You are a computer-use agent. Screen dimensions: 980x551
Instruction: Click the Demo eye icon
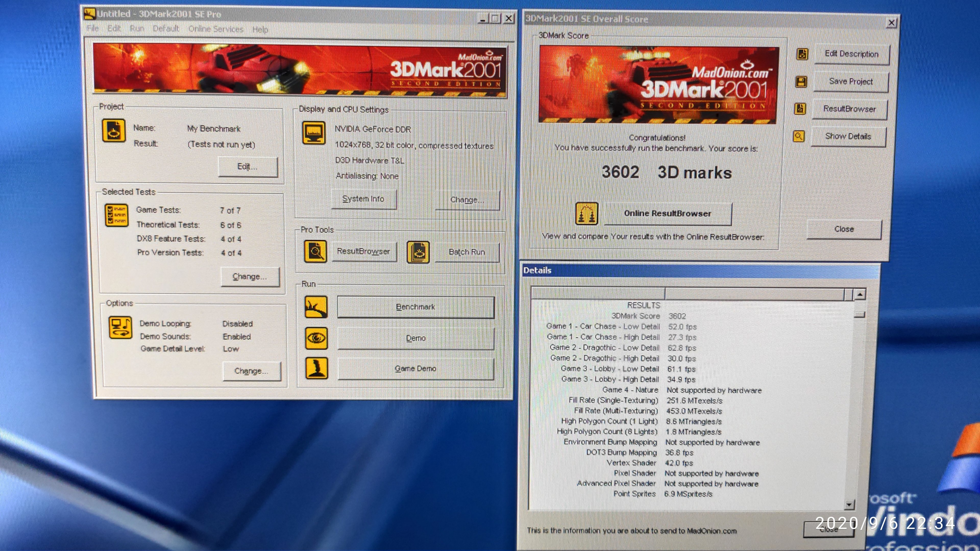click(x=316, y=338)
